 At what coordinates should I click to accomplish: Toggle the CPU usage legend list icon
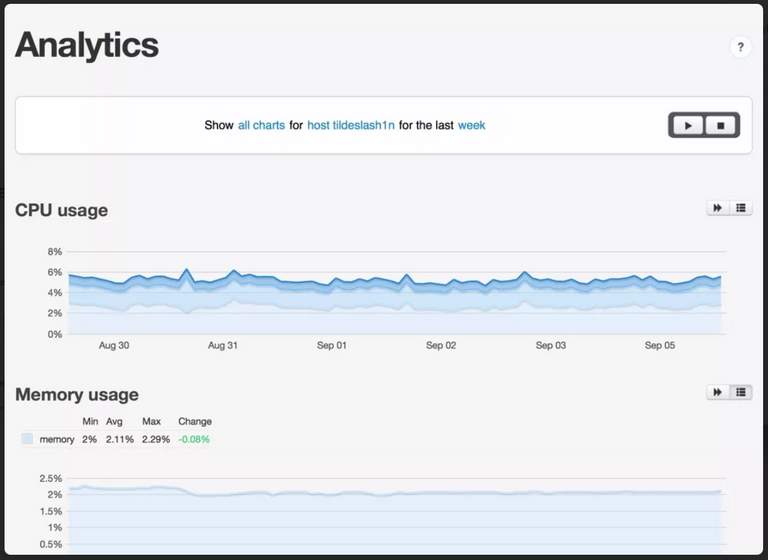[x=741, y=208]
